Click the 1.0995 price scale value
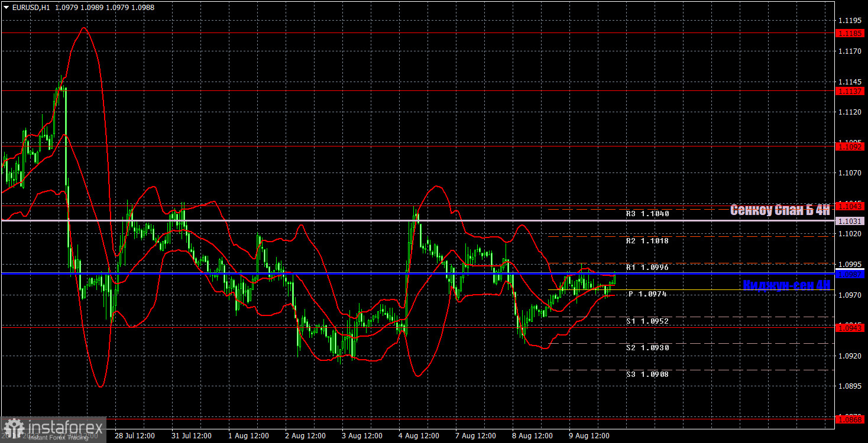This screenshot has height=443, width=868. pyautogui.click(x=849, y=264)
